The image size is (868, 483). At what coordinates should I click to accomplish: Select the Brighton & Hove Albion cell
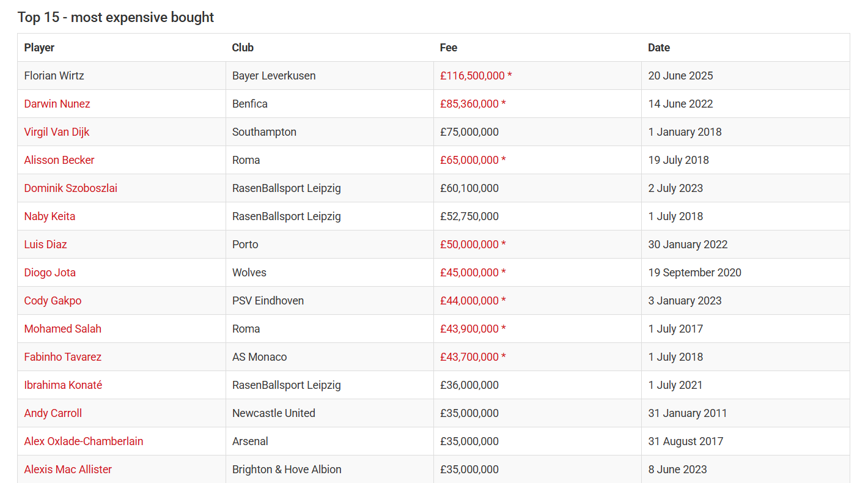(x=329, y=470)
